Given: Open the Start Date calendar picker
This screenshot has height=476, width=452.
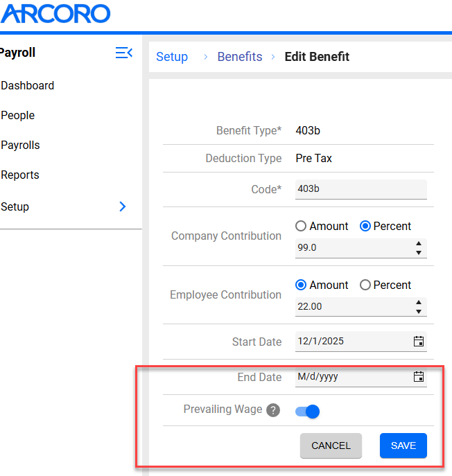Looking at the screenshot, I should coord(419,341).
